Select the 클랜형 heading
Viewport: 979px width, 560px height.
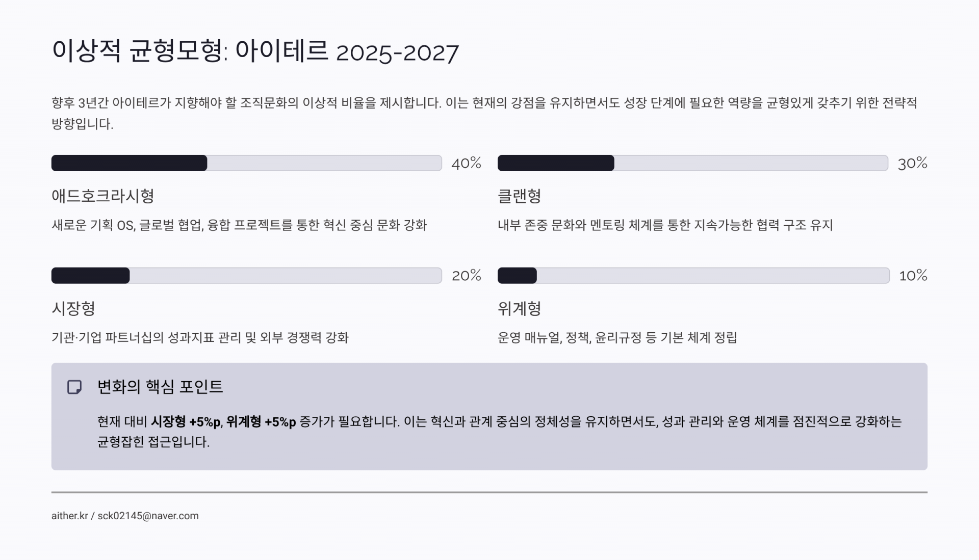tap(519, 196)
